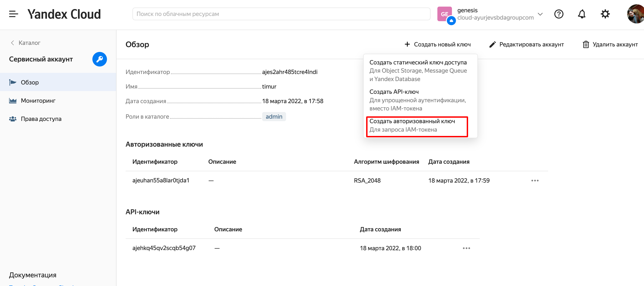
Task: Expand the genesis cloud selector chevron
Action: pyautogui.click(x=540, y=14)
